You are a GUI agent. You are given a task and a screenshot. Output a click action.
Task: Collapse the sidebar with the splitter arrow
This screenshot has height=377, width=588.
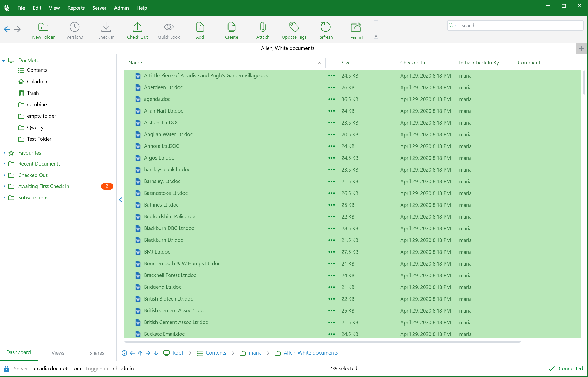(120, 200)
